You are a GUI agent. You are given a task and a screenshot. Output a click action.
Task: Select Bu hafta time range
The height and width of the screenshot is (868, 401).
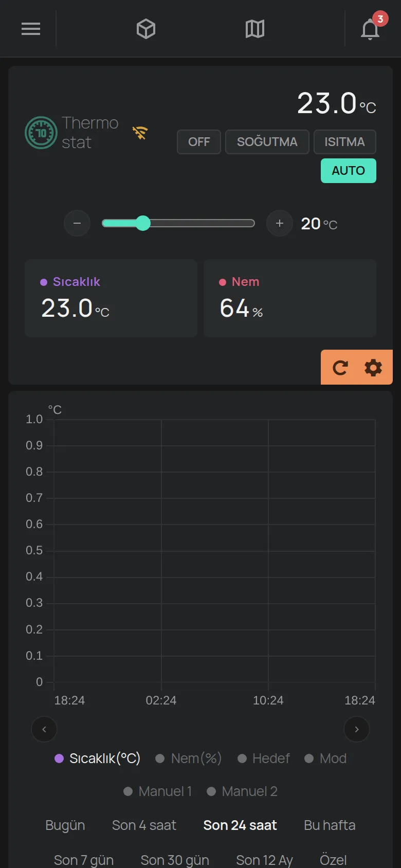330,825
